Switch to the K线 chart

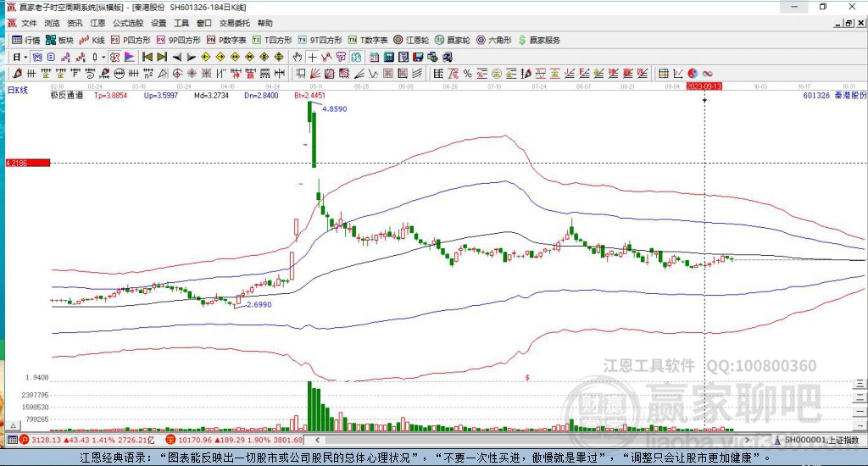point(92,40)
